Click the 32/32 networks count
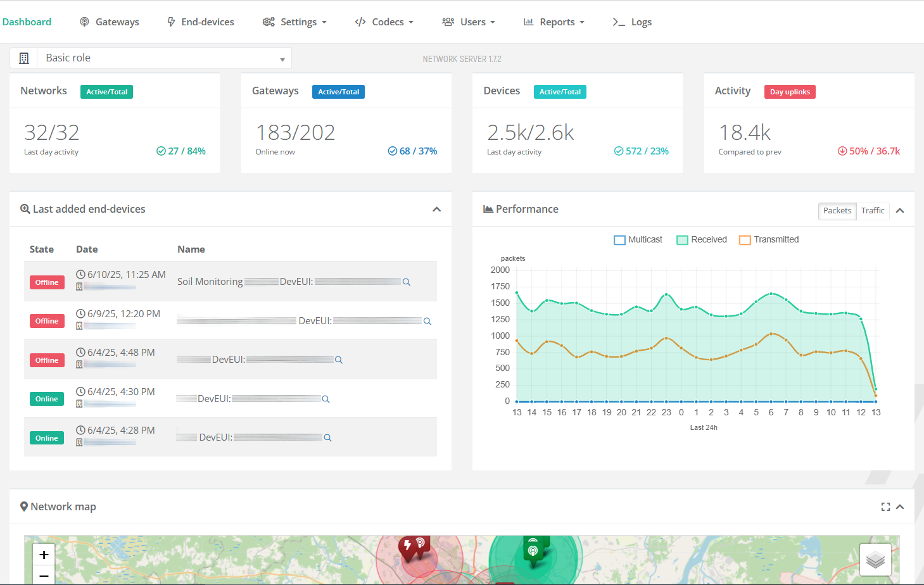924x585 pixels. [52, 132]
